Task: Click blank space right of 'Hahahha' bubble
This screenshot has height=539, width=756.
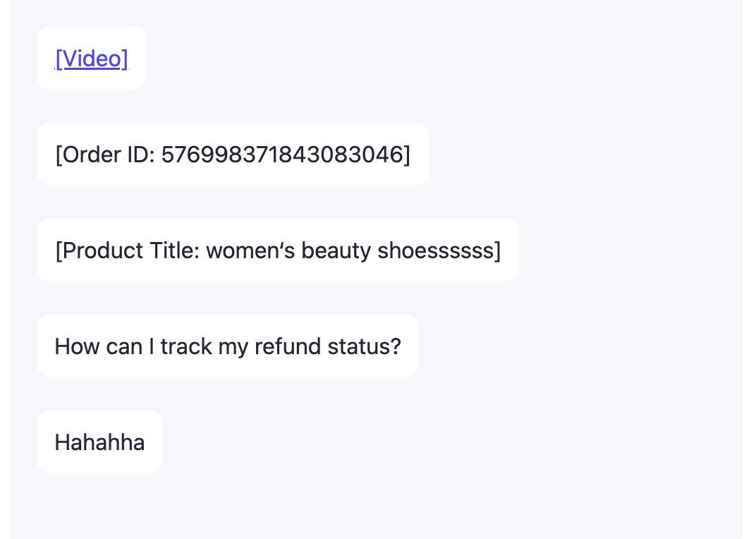Action: point(423,442)
